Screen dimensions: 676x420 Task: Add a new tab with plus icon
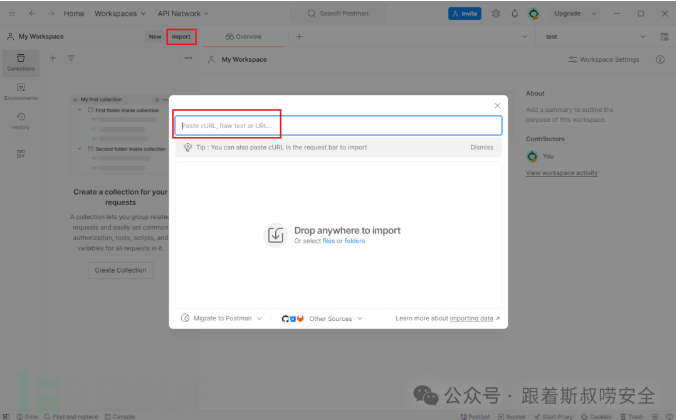tap(299, 37)
